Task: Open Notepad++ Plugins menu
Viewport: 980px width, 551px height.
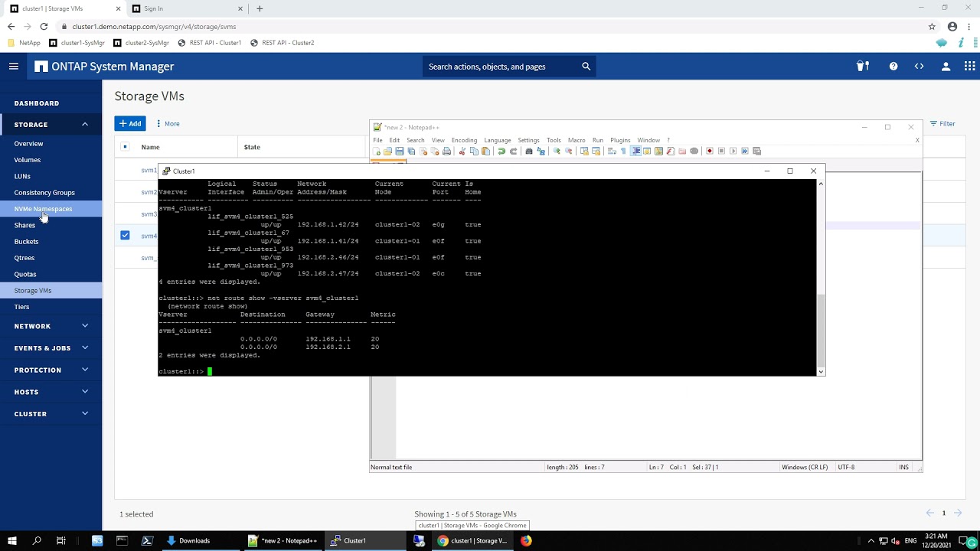Action: (620, 140)
